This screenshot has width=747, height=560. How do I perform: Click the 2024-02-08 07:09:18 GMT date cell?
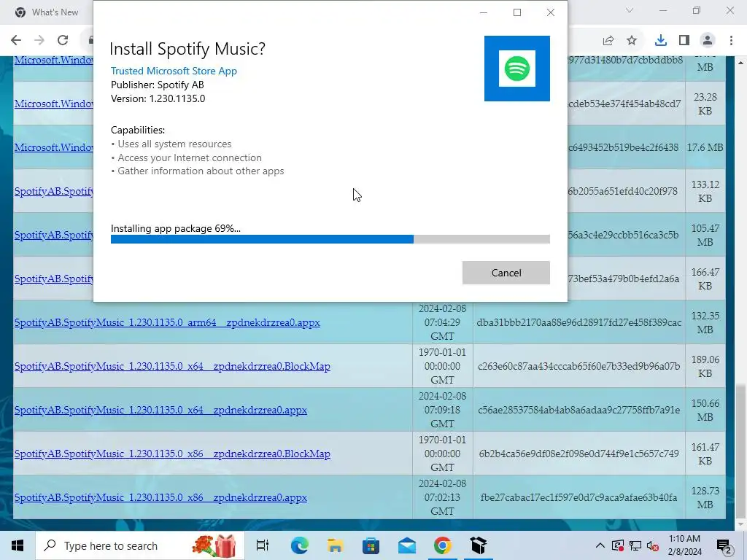pos(443,410)
